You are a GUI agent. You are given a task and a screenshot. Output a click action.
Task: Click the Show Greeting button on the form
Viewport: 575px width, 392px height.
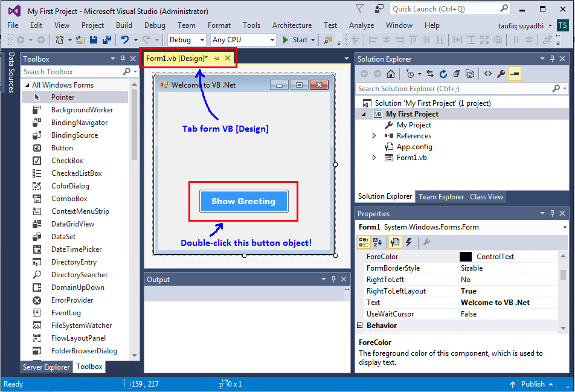click(243, 201)
